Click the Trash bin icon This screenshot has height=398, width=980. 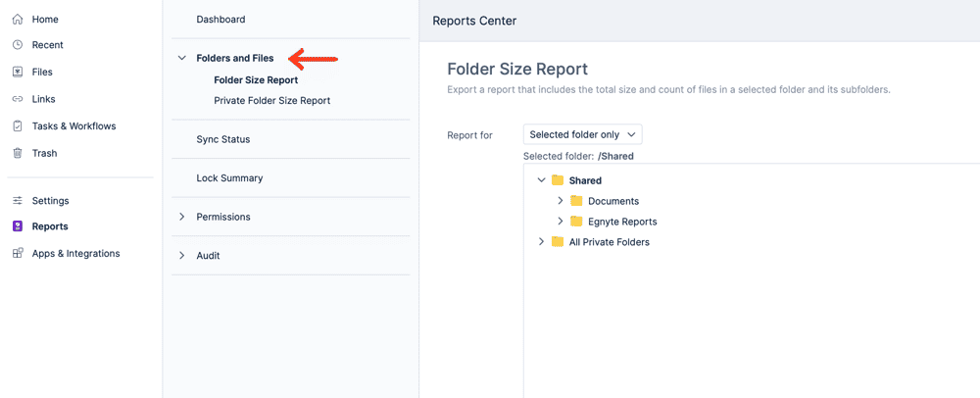(18, 153)
